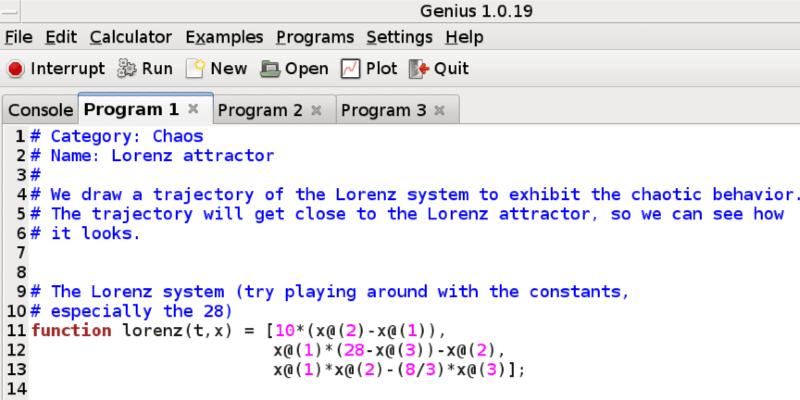Open the File menu
This screenshot has width=800, height=400.
pos(19,37)
